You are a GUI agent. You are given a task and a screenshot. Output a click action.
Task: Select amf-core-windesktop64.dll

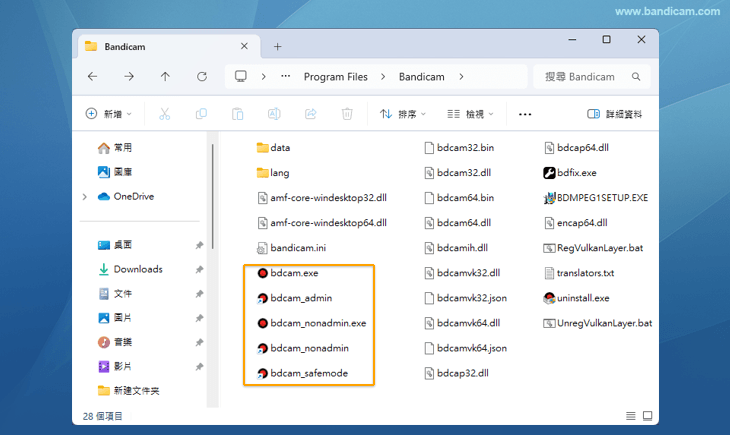322,223
